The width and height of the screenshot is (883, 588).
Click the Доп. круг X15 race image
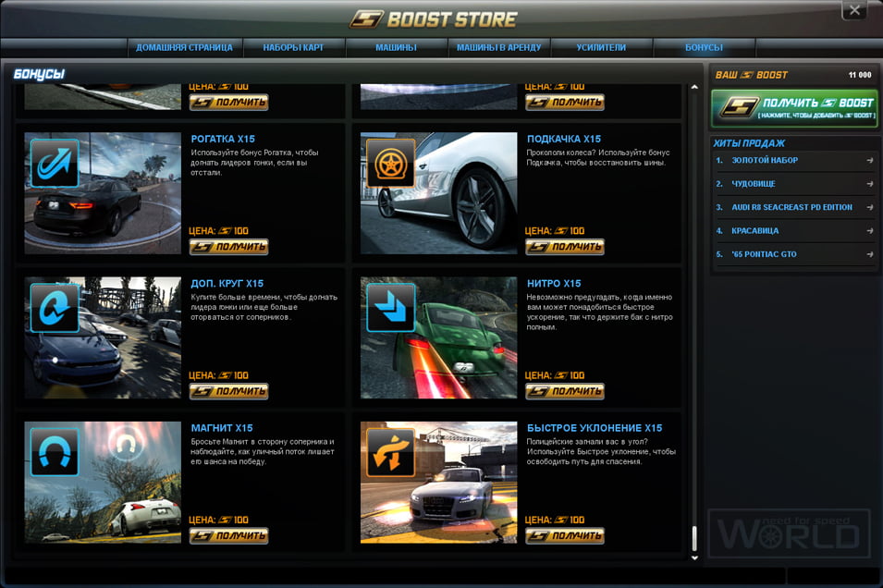coord(103,338)
